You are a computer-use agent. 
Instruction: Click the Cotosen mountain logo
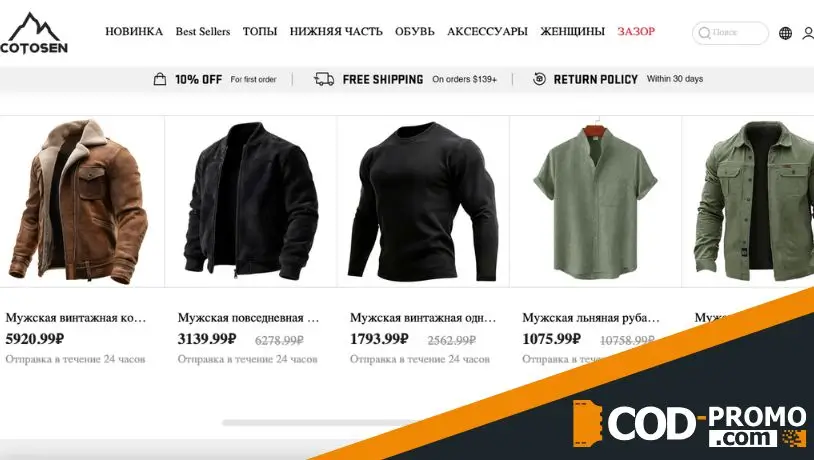tap(34, 33)
